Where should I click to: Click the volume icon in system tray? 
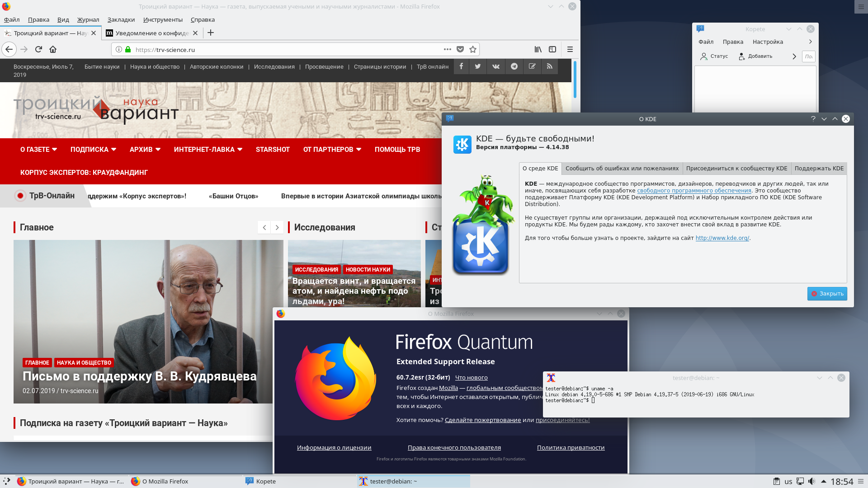click(x=811, y=481)
